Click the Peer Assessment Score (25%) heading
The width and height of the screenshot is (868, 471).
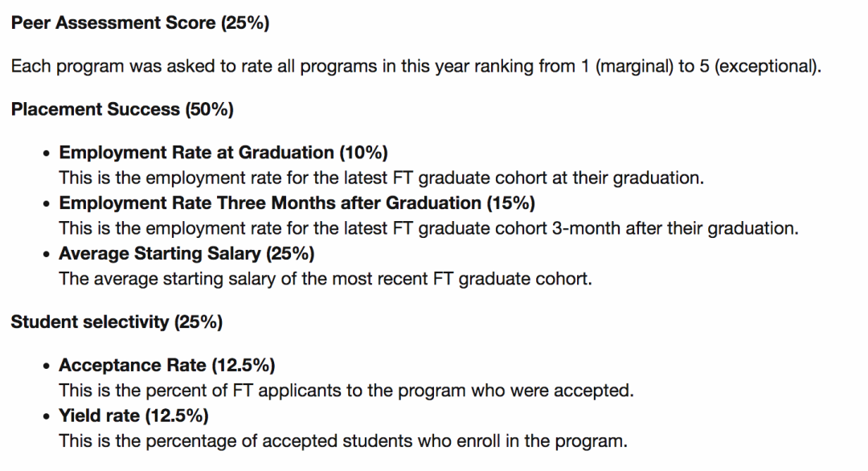(140, 23)
